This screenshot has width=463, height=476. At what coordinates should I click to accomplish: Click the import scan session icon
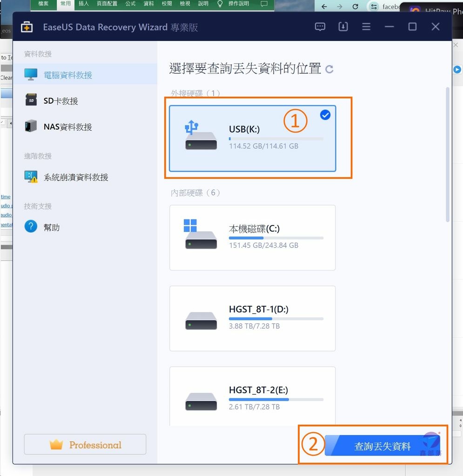pos(343,26)
